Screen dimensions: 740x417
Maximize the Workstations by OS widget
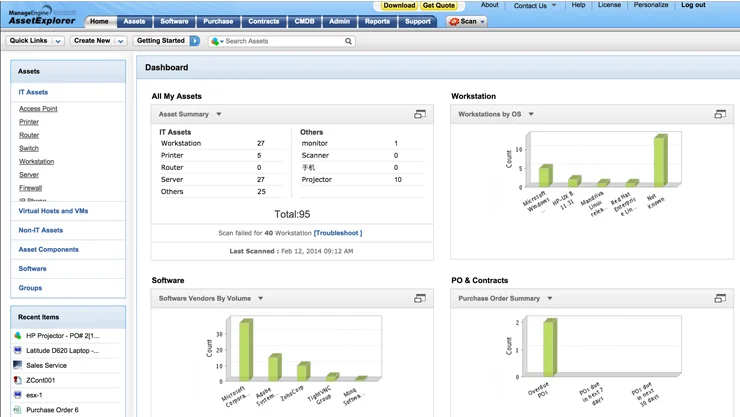(x=720, y=115)
